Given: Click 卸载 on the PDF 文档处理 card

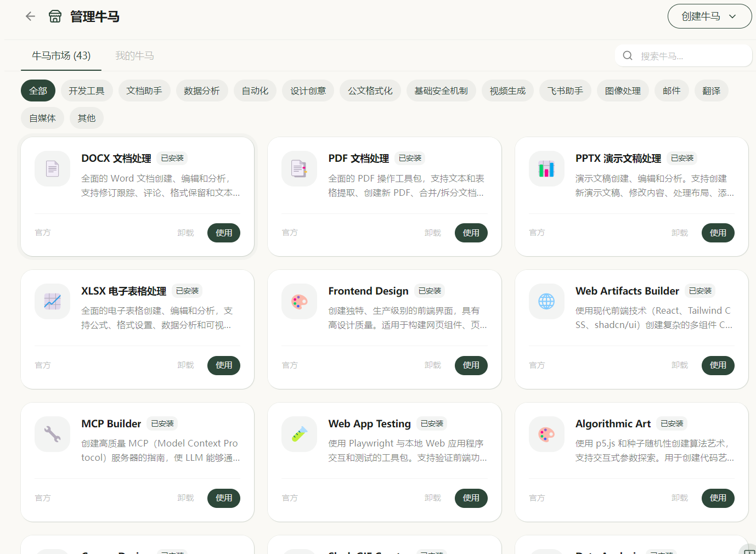Looking at the screenshot, I should click(432, 233).
